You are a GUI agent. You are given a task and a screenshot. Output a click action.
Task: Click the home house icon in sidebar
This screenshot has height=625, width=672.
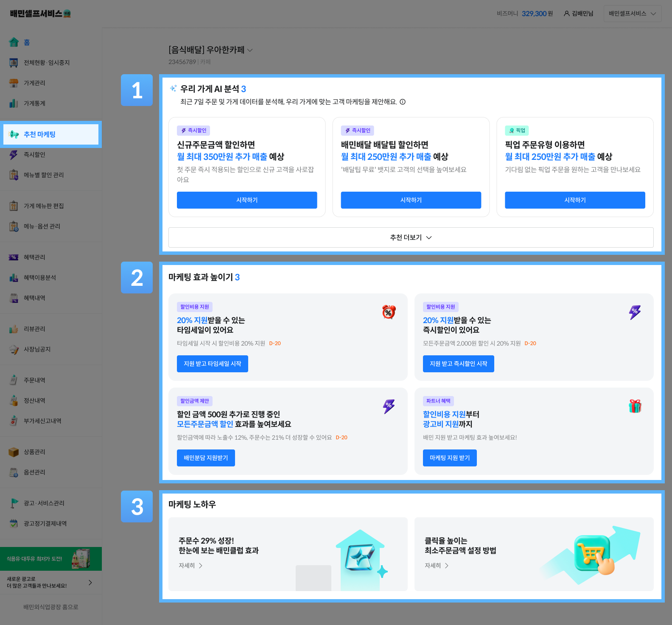[14, 42]
